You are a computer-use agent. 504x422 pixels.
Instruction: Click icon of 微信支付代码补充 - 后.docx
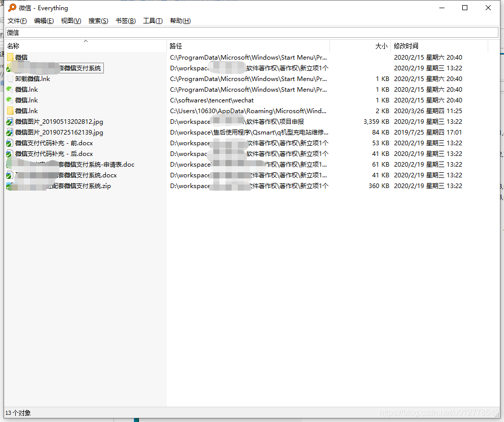pos(10,154)
